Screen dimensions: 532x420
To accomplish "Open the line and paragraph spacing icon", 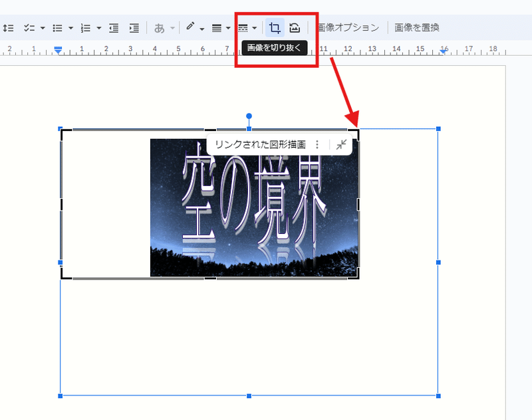I will click(x=8, y=28).
